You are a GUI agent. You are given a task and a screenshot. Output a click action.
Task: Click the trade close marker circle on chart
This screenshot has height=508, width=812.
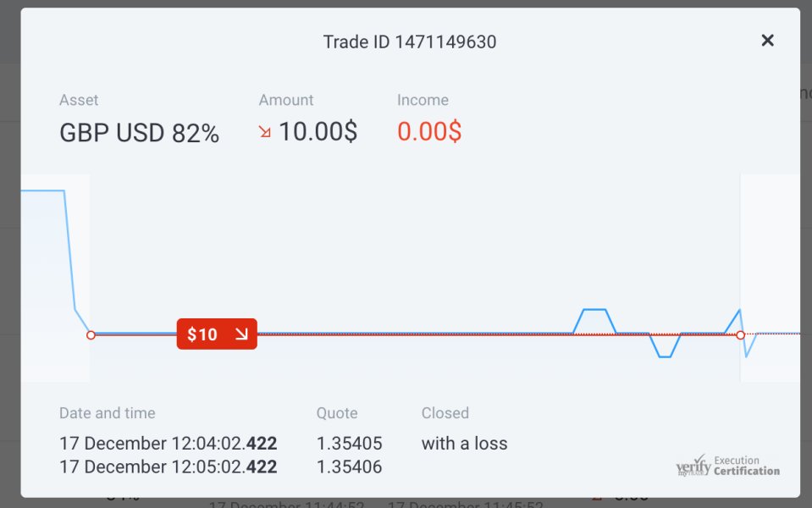pyautogui.click(x=740, y=335)
